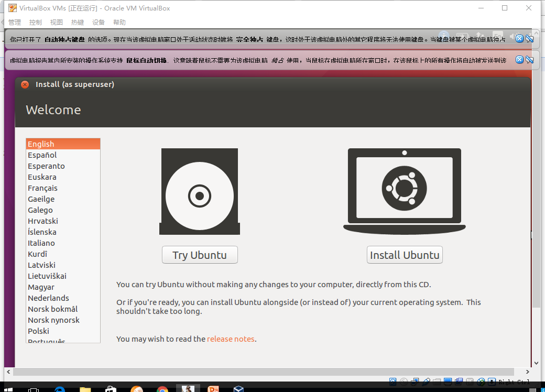Select Magyar in the language list

(x=63, y=287)
